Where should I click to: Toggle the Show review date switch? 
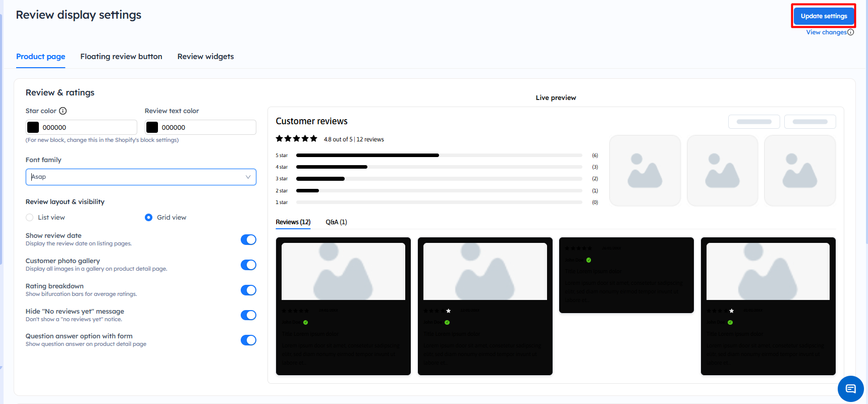pos(248,240)
